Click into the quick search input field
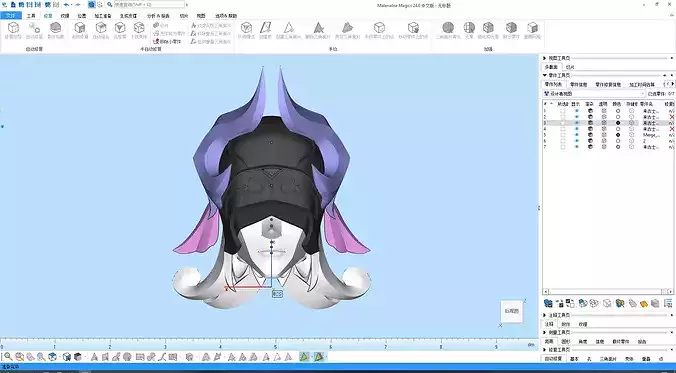Viewport: 676px width, 373px height. pos(149,5)
